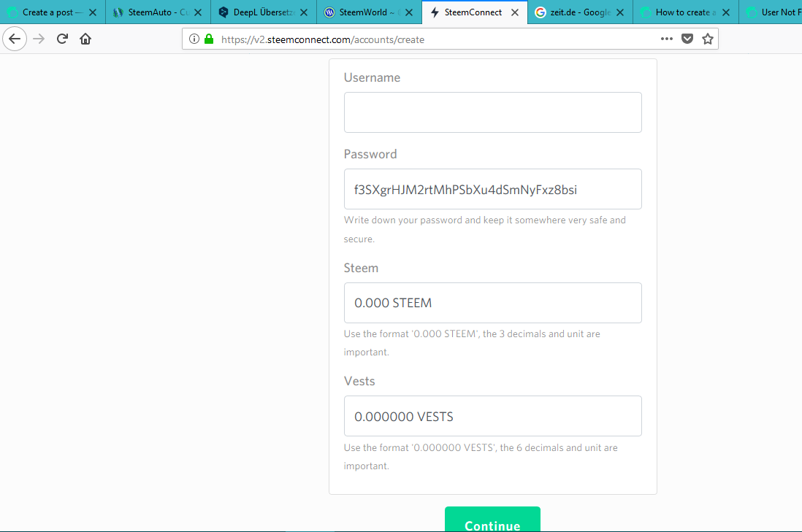Close the zeit.de Google tab

(620, 12)
